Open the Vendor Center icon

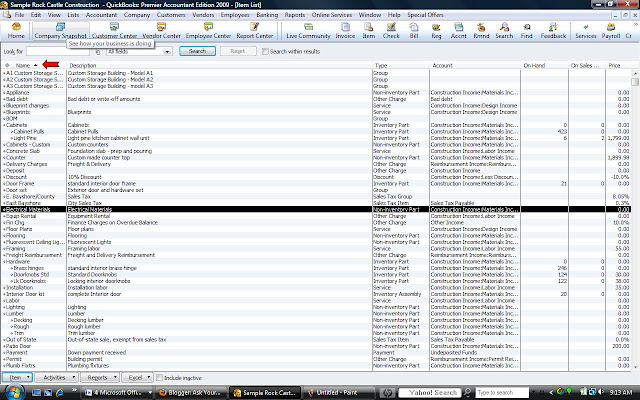tap(161, 31)
